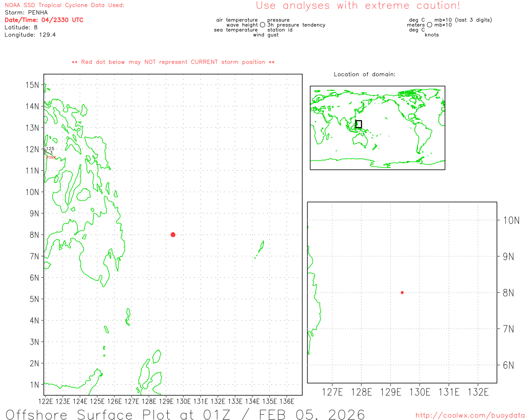Click the legend circle next to meters label
This screenshot has width=525, height=420.
click(x=429, y=25)
